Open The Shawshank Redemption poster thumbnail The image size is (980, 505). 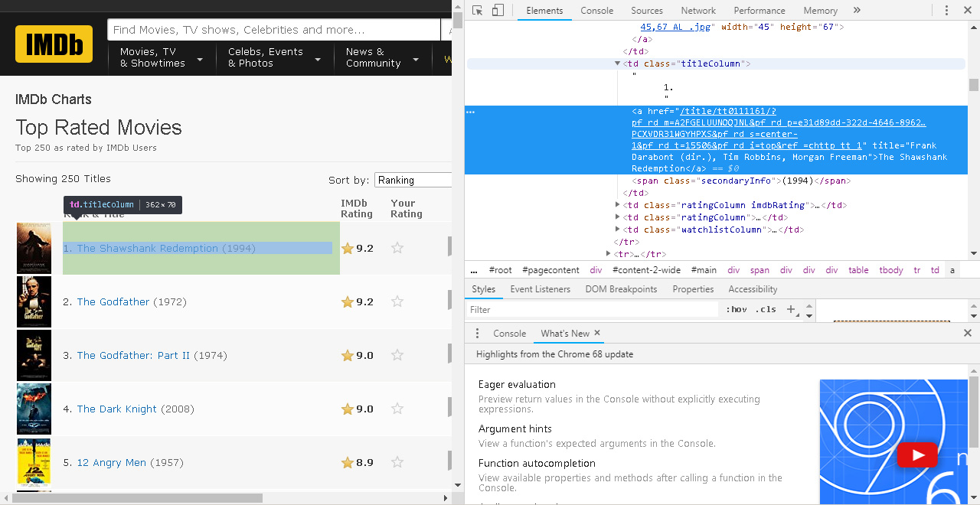(34, 249)
